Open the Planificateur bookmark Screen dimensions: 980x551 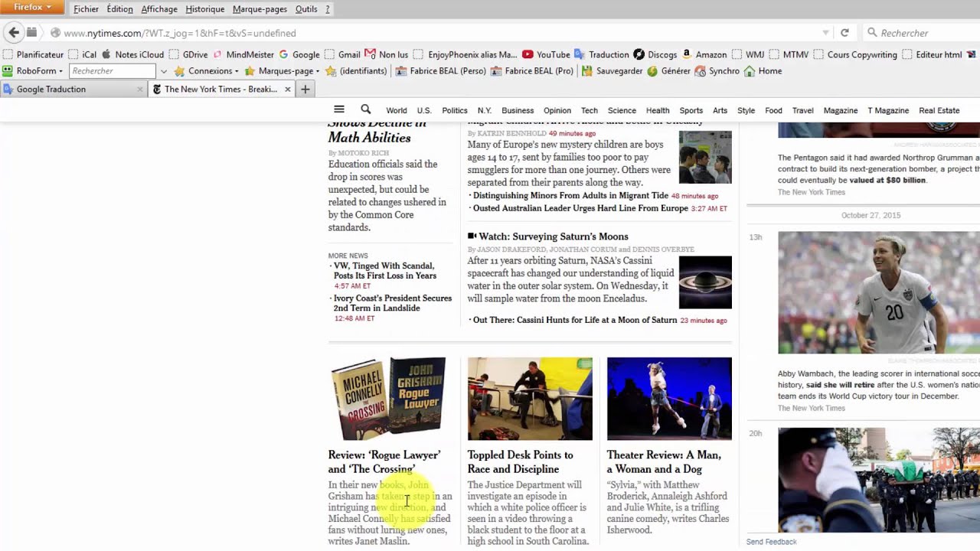tap(33, 54)
